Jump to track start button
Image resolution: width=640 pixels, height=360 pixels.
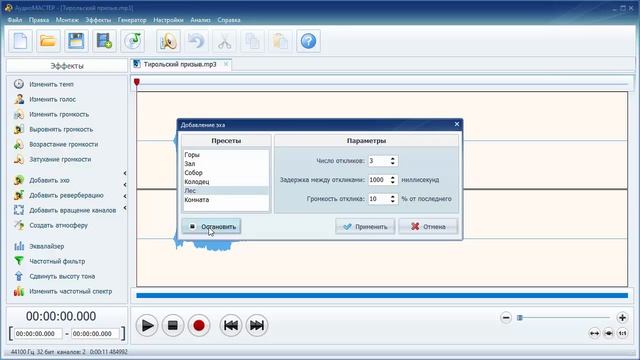pyautogui.click(x=231, y=325)
